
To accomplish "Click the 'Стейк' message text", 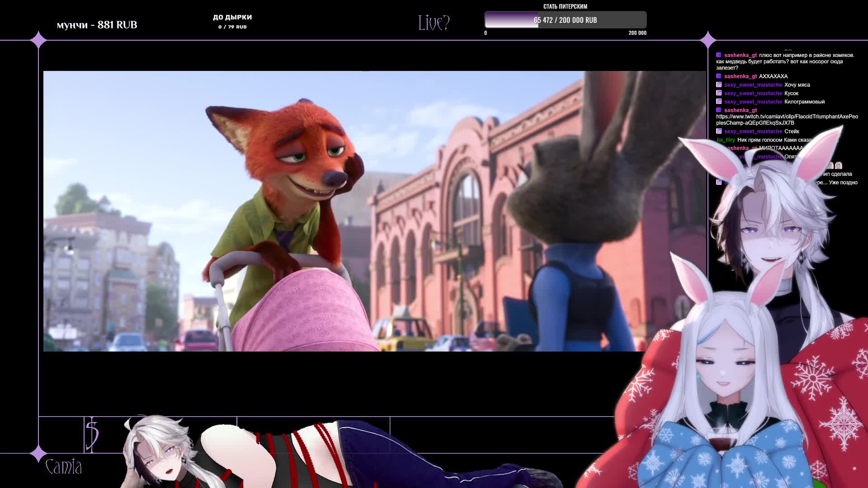I will 792,131.
